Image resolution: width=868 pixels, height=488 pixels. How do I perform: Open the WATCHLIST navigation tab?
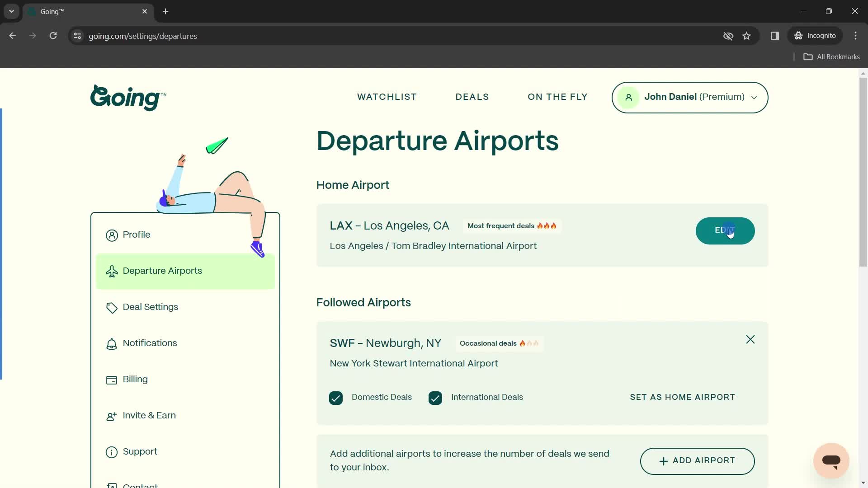(x=387, y=97)
